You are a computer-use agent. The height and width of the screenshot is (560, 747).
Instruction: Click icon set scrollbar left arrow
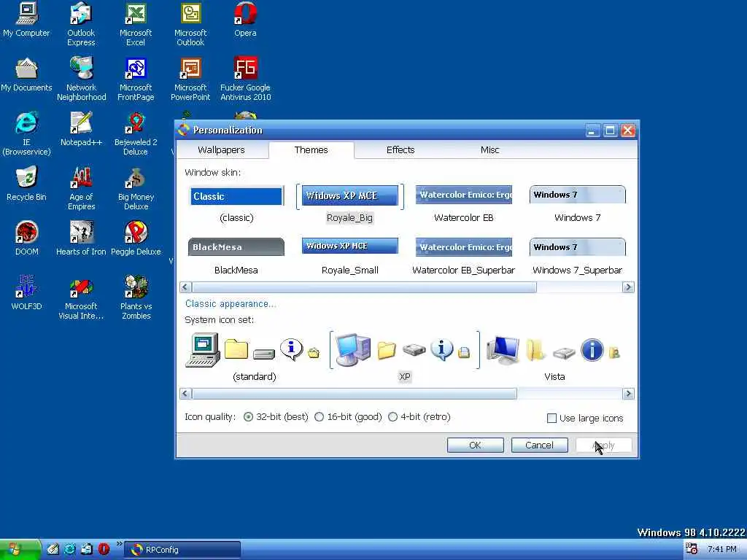[x=186, y=394]
